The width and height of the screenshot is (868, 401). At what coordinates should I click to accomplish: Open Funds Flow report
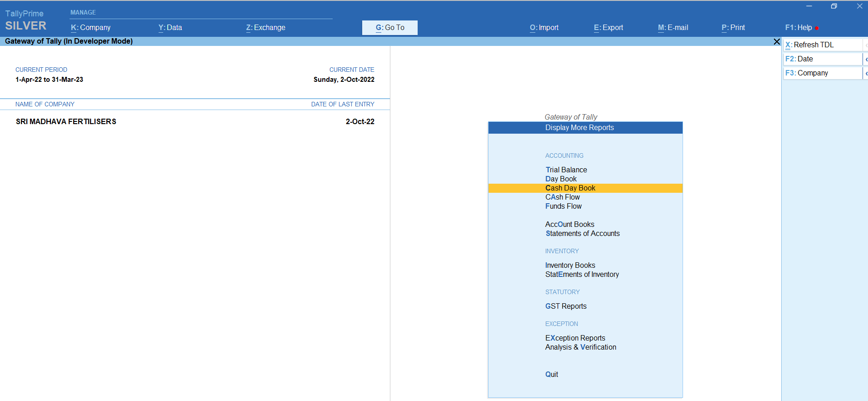[564, 206]
